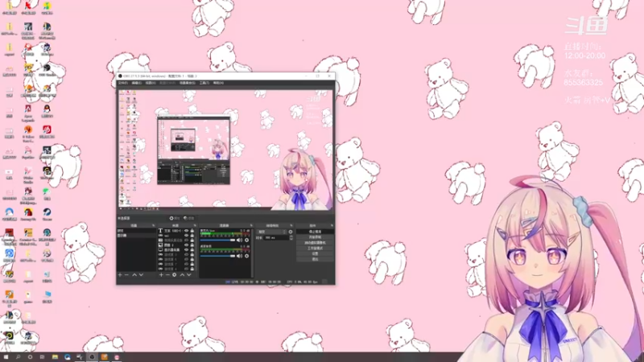Image resolution: width=644 pixels, height=362 pixels.
Task: Move scene down with the down arrow
Action: (142, 274)
